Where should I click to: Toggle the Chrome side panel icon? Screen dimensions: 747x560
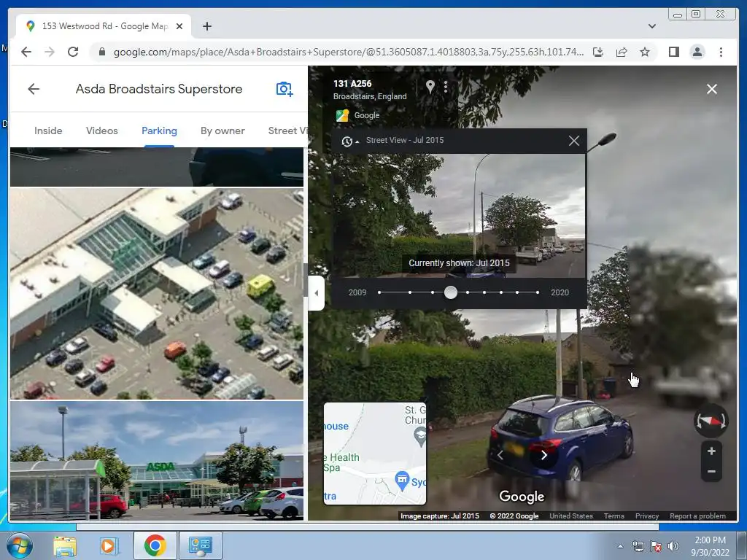[673, 52]
